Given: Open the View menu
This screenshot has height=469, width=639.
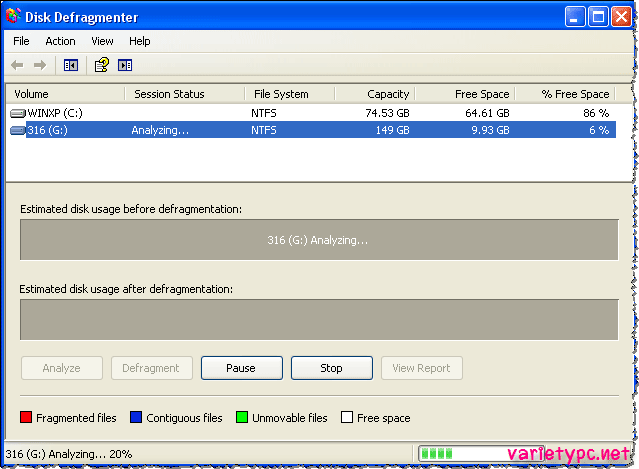Looking at the screenshot, I should 102,41.
